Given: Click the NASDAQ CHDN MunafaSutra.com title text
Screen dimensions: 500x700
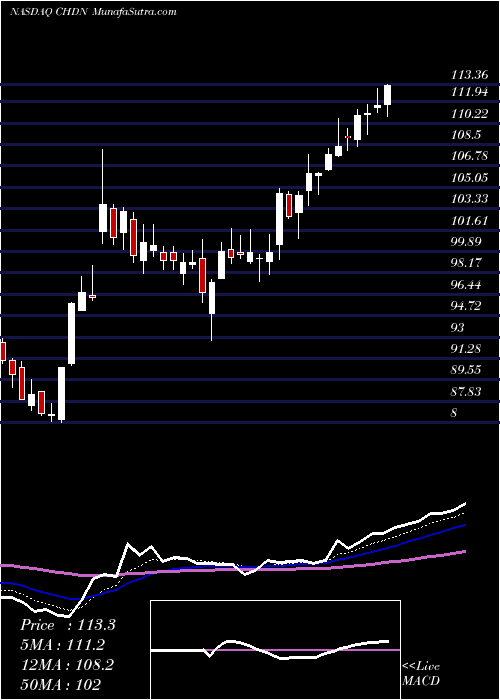Looking at the screenshot, I should (x=93, y=12).
